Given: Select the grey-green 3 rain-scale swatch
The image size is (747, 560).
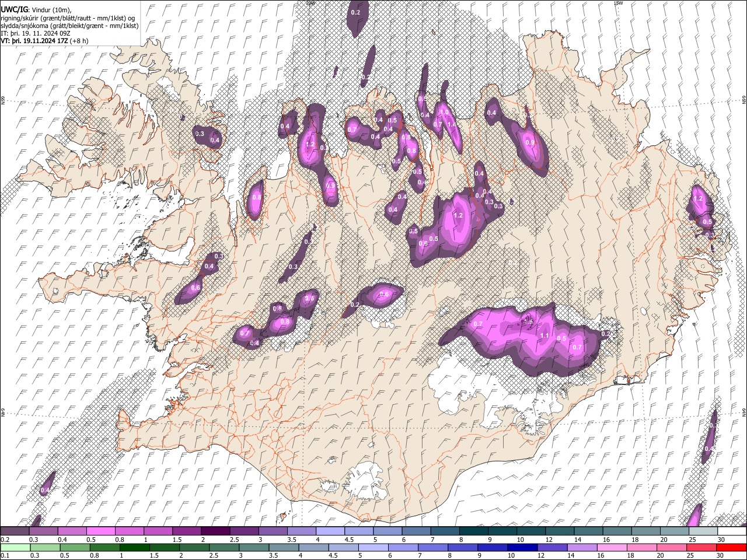Looking at the screenshot, I should [x=253, y=547].
